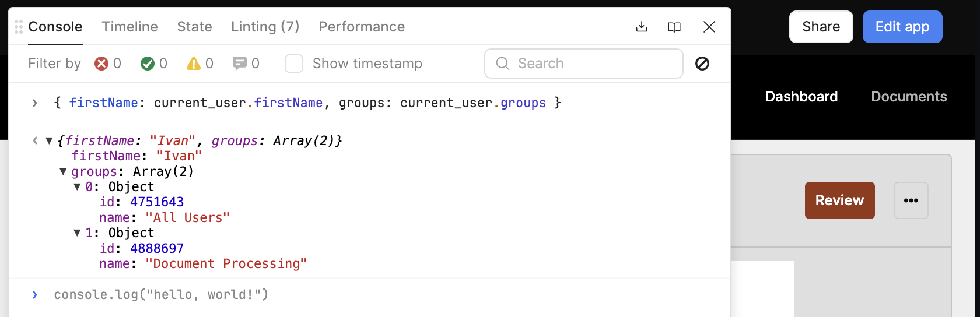The width and height of the screenshot is (980, 317).
Task: Open the State tab
Action: pos(194,27)
